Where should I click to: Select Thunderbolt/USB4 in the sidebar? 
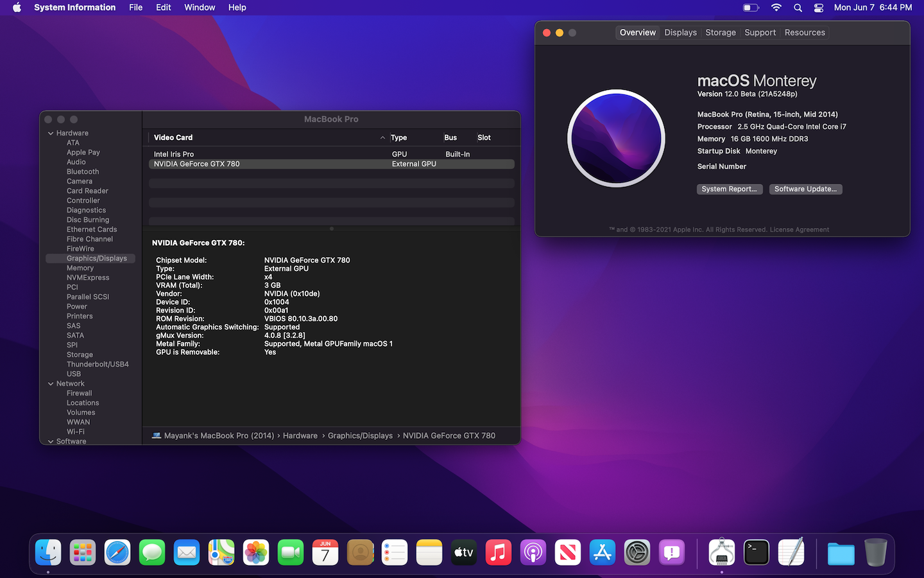click(x=98, y=364)
